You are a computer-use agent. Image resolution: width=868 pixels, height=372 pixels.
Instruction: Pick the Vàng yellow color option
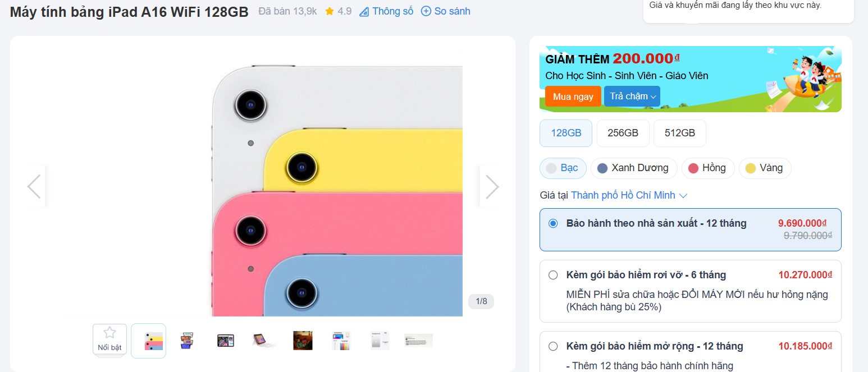[x=764, y=168]
